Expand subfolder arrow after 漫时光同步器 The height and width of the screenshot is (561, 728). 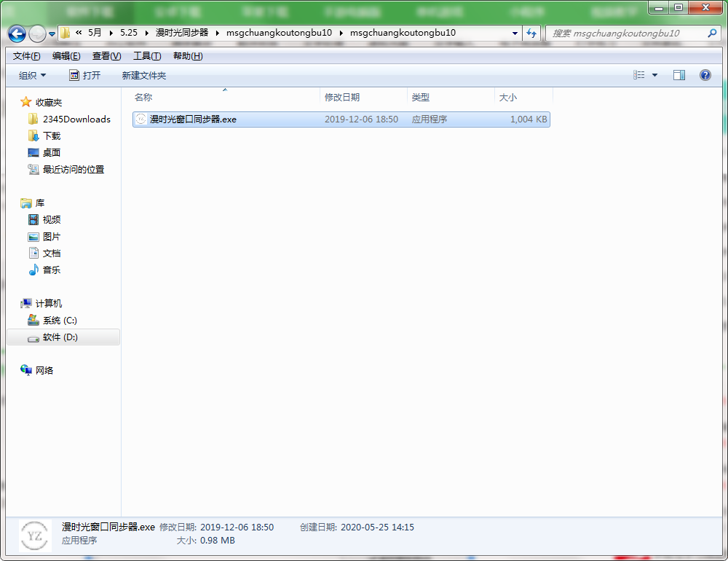[x=217, y=33]
